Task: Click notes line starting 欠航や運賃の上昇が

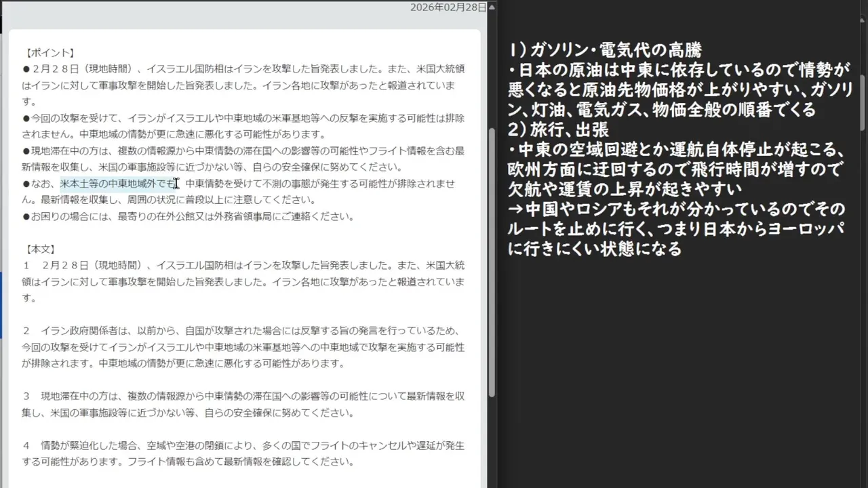Action: [624, 189]
